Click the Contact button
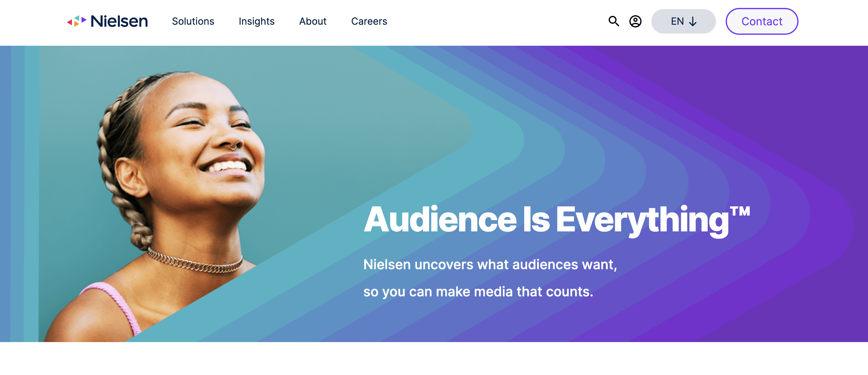Screen dimensions: 868x375 tap(762, 21)
